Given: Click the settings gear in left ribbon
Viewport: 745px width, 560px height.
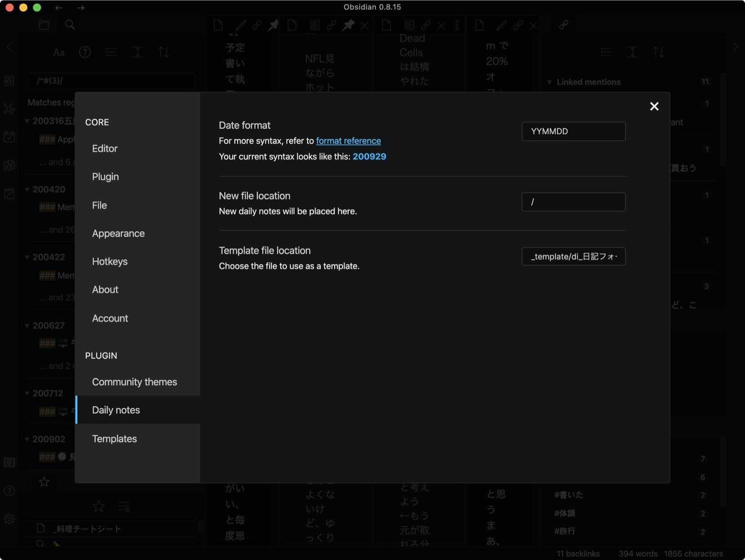Looking at the screenshot, I should click(9, 519).
